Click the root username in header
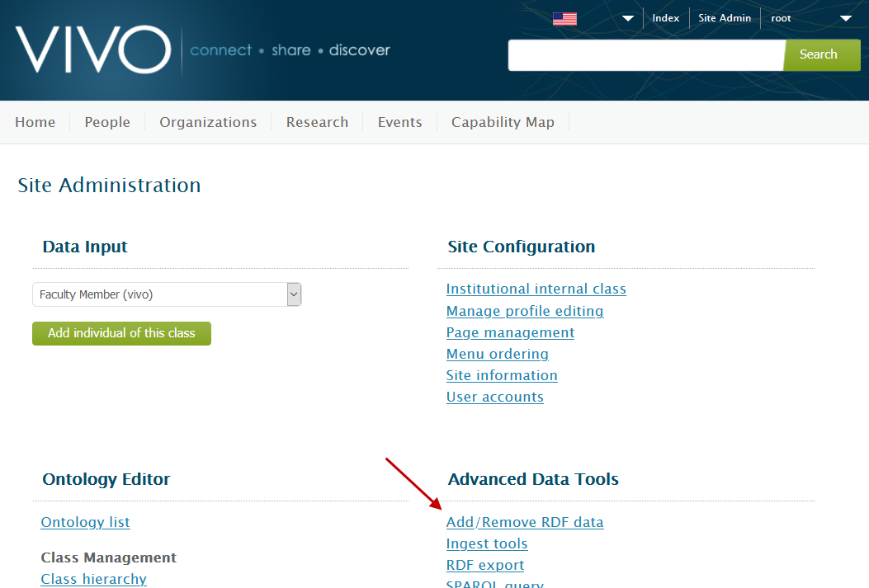The height and width of the screenshot is (588, 869). coord(781,18)
